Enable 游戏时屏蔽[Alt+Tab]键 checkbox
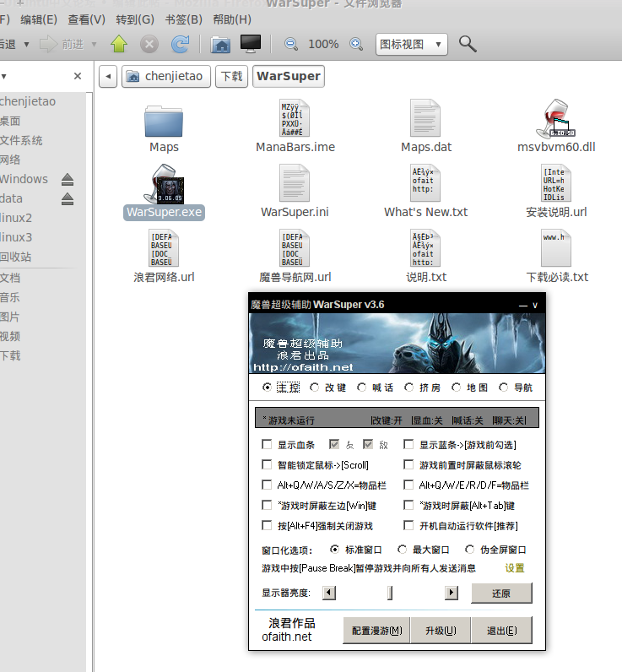This screenshot has width=622, height=672. (408, 506)
